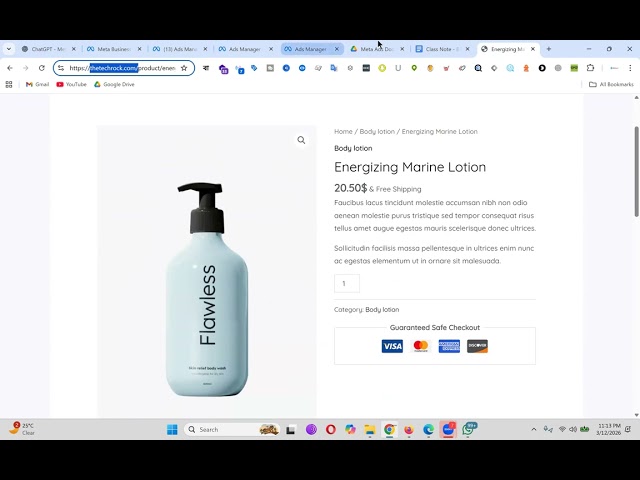Click the green location pin extension icon
The image size is (640, 480).
(414, 68)
